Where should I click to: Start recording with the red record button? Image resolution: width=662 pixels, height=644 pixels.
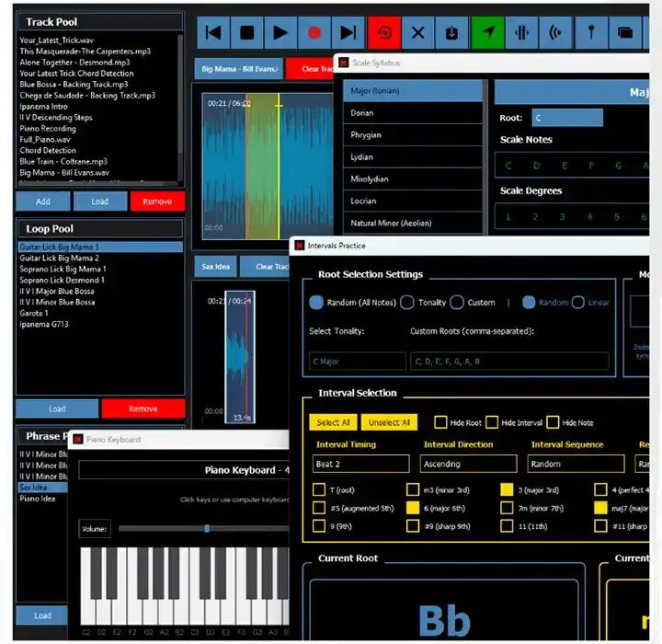pyautogui.click(x=314, y=32)
